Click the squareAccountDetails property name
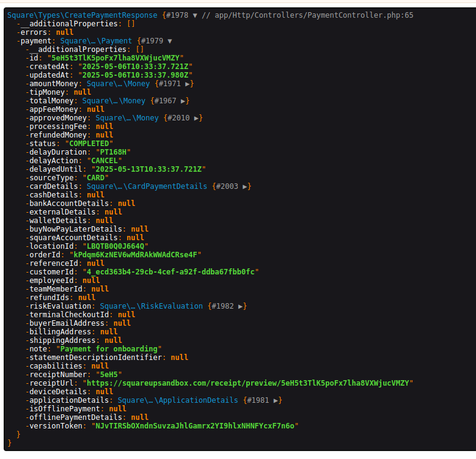 [x=73, y=238]
